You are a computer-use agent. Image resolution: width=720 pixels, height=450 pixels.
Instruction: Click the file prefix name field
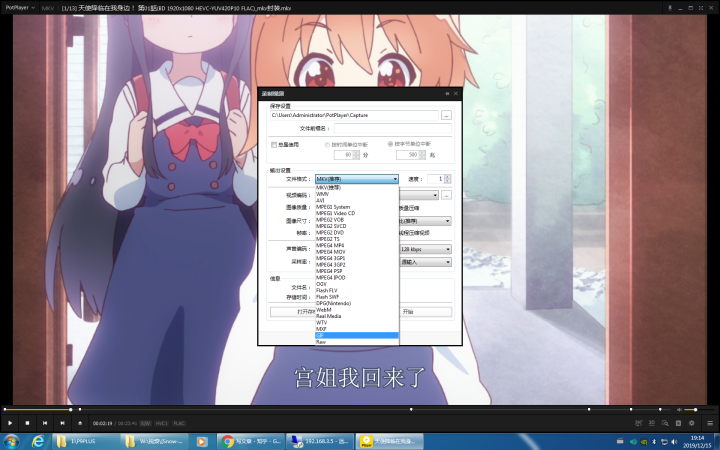[x=393, y=129]
